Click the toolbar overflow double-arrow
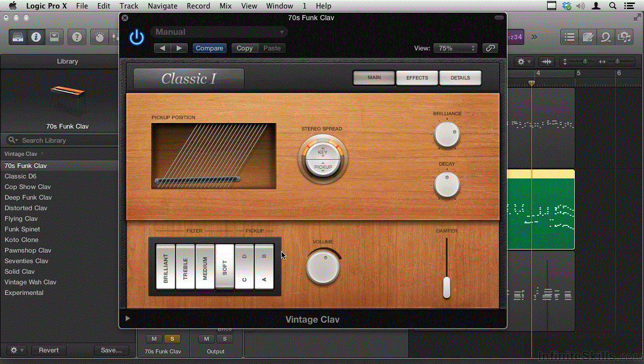This screenshot has height=364, width=644. [x=534, y=37]
